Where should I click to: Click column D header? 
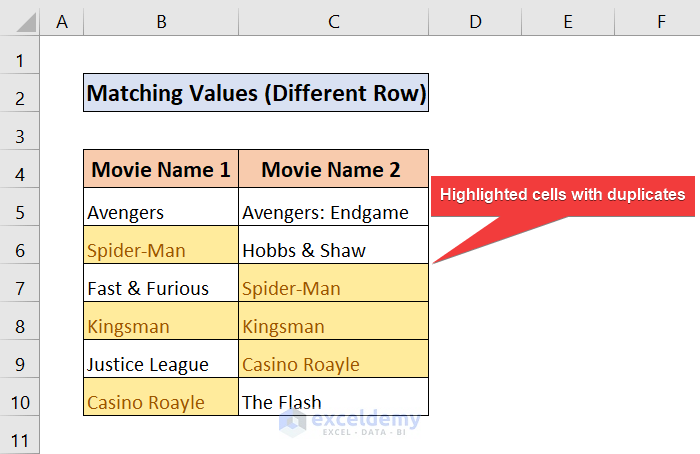475,19
